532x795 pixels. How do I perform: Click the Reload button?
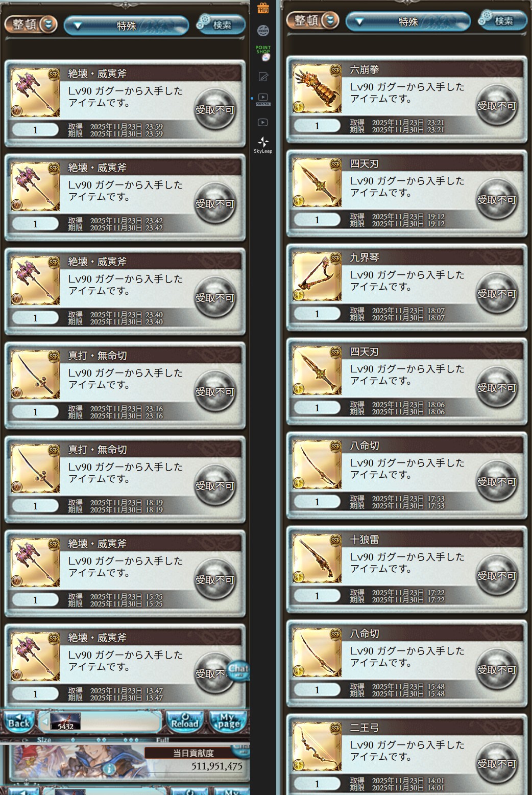click(x=185, y=721)
